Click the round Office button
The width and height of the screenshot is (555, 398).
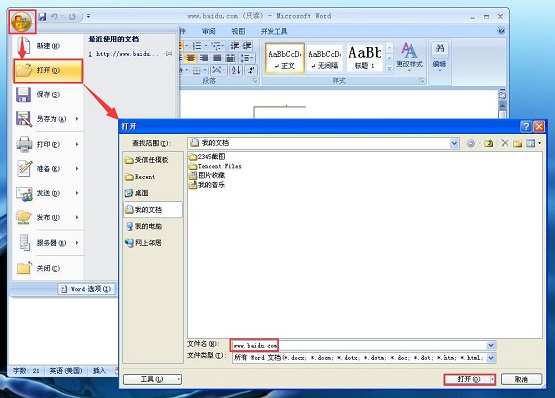[x=22, y=22]
